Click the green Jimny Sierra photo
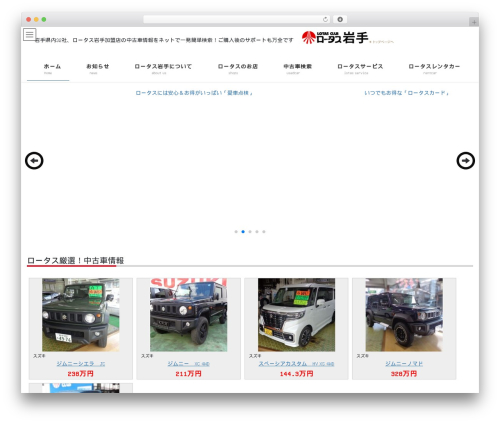The height and width of the screenshot is (423, 500). 81,315
